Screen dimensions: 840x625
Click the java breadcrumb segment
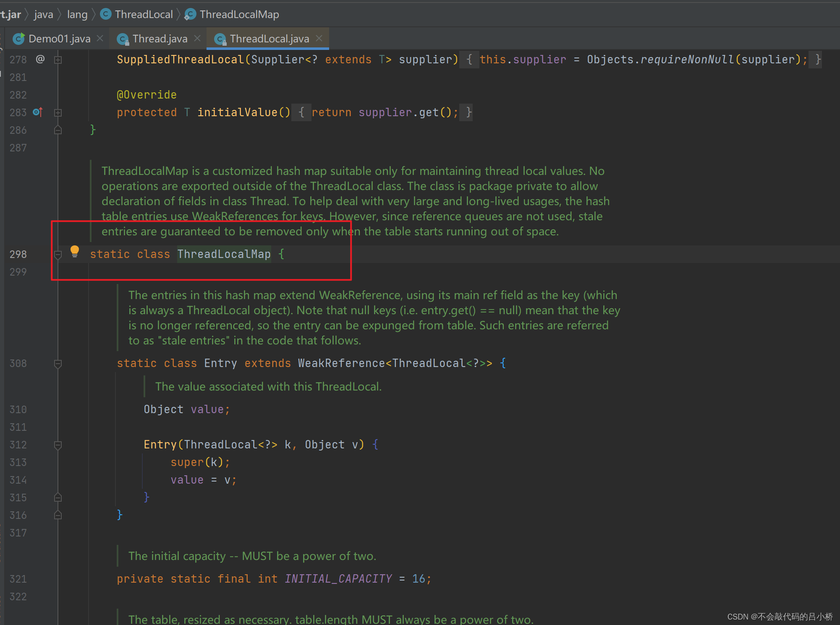pyautogui.click(x=44, y=14)
